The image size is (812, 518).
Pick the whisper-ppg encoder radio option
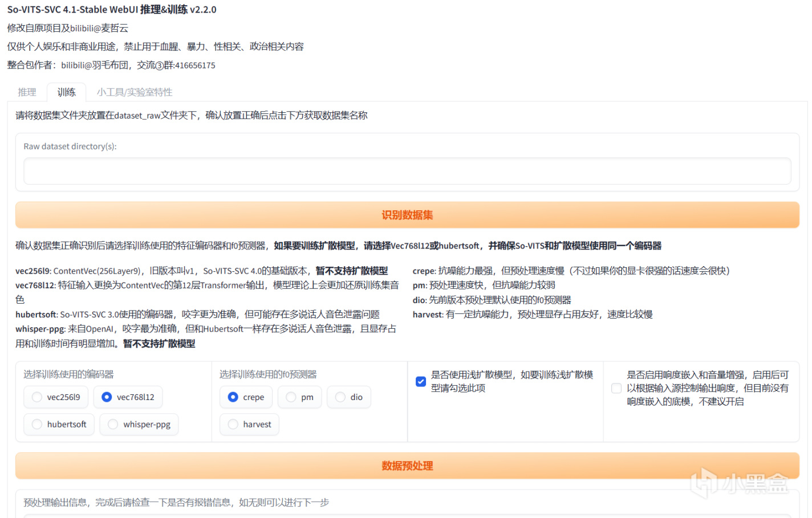(139, 425)
